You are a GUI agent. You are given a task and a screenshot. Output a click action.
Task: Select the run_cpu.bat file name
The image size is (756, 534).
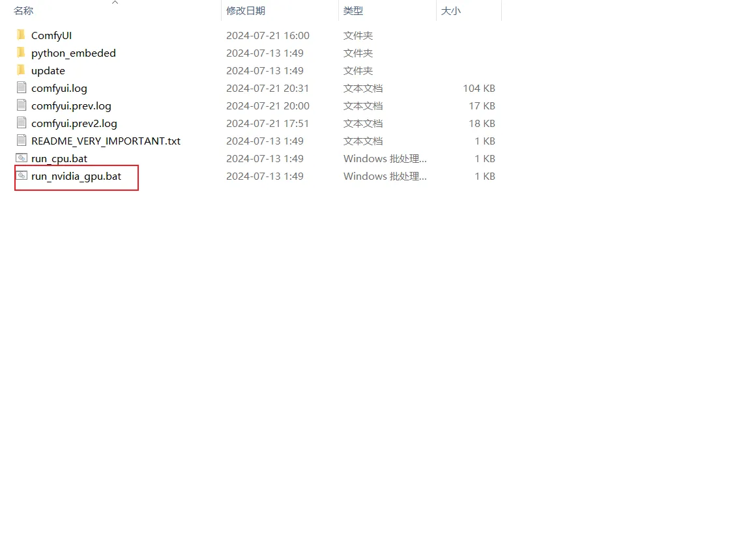[59, 158]
